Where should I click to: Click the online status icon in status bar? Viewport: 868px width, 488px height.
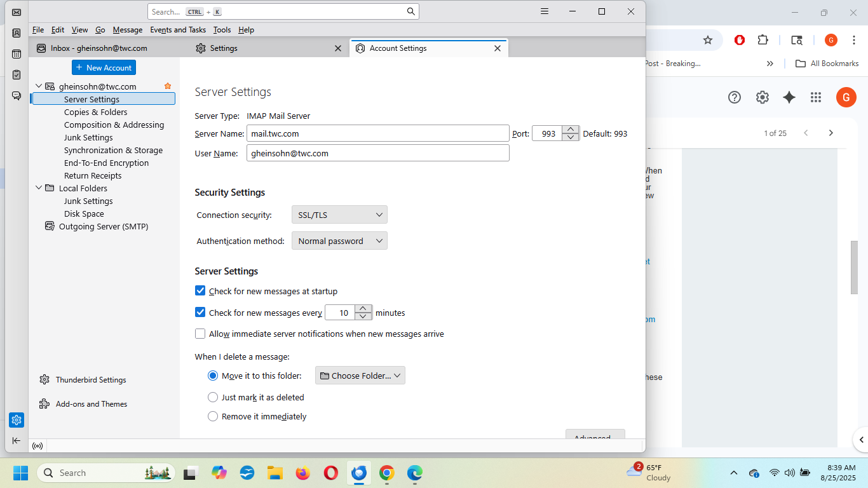tap(37, 446)
